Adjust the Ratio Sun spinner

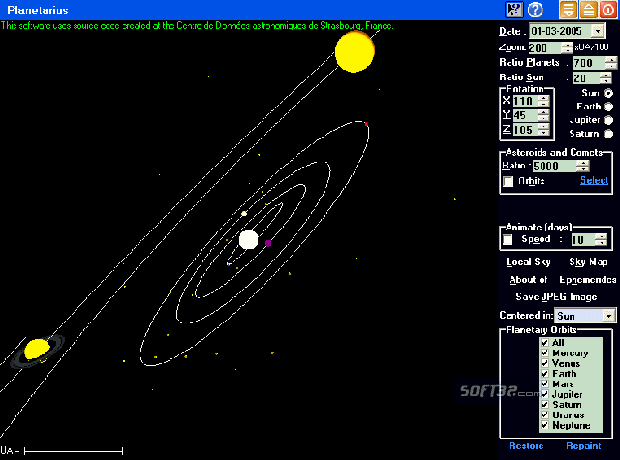[606, 78]
